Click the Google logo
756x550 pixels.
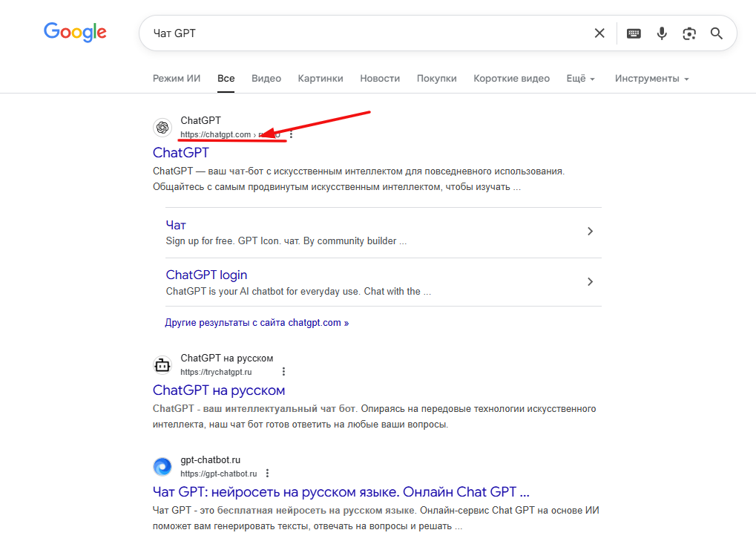(74, 32)
